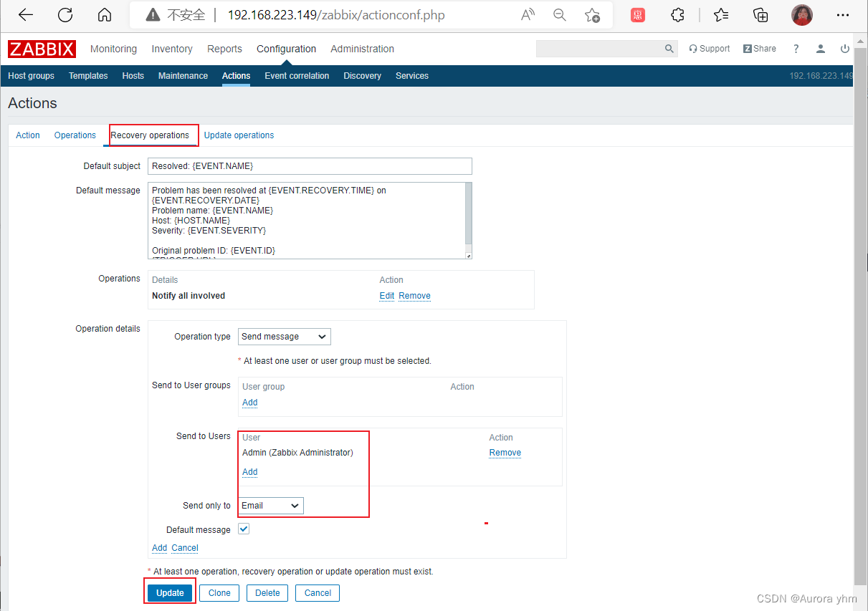Go to Templates submenu
The width and height of the screenshot is (868, 611).
click(88, 76)
